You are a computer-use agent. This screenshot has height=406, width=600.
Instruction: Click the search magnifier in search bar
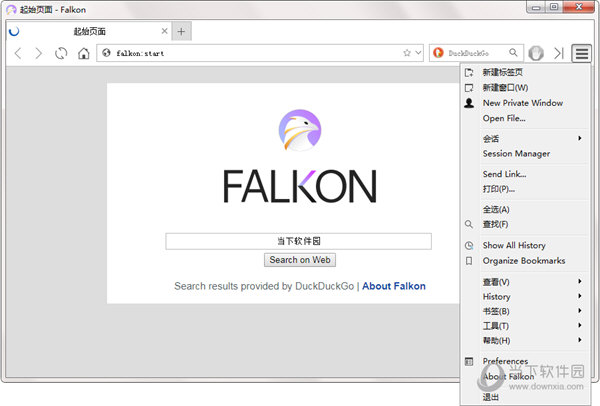click(513, 52)
